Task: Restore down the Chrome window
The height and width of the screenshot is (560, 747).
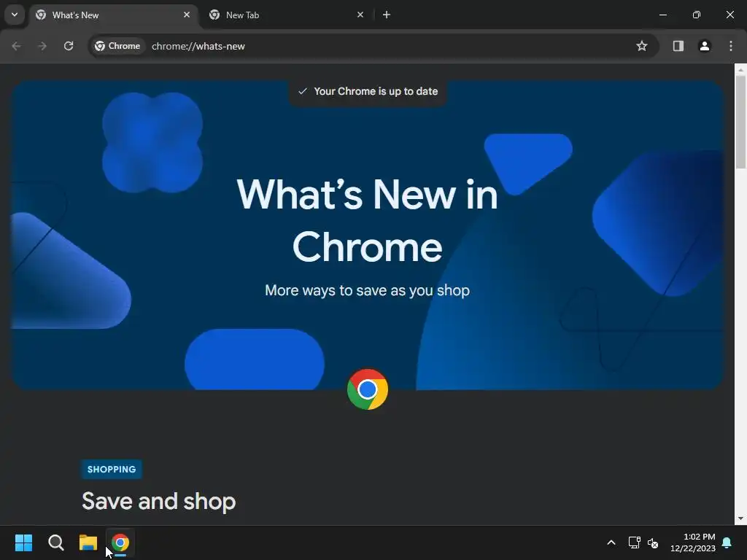Action: [697, 15]
